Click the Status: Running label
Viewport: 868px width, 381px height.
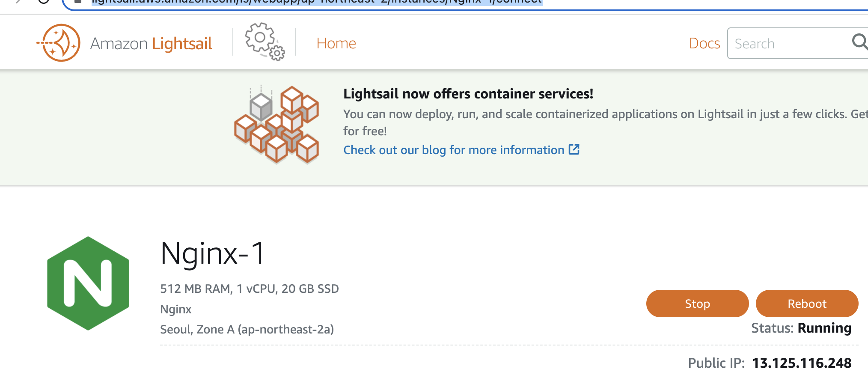801,328
